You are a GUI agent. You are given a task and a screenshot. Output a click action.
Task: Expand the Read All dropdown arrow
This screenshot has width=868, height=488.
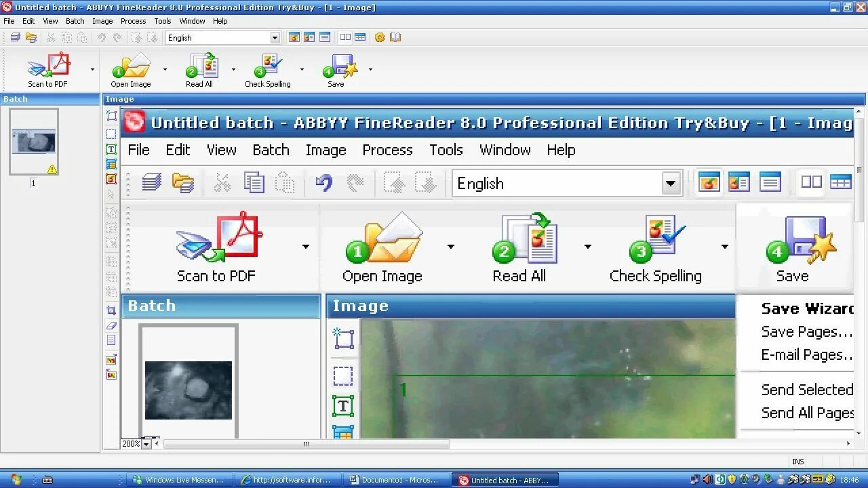pos(233,69)
